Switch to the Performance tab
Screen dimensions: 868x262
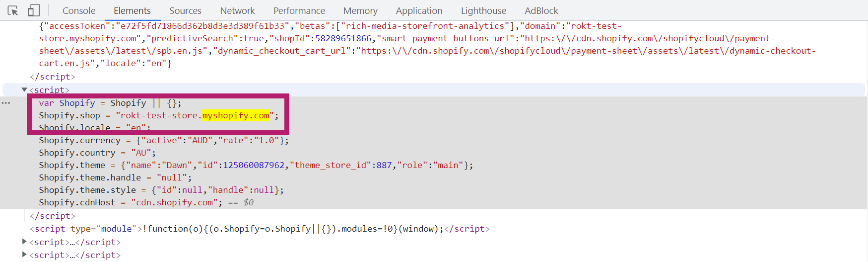[x=299, y=10]
